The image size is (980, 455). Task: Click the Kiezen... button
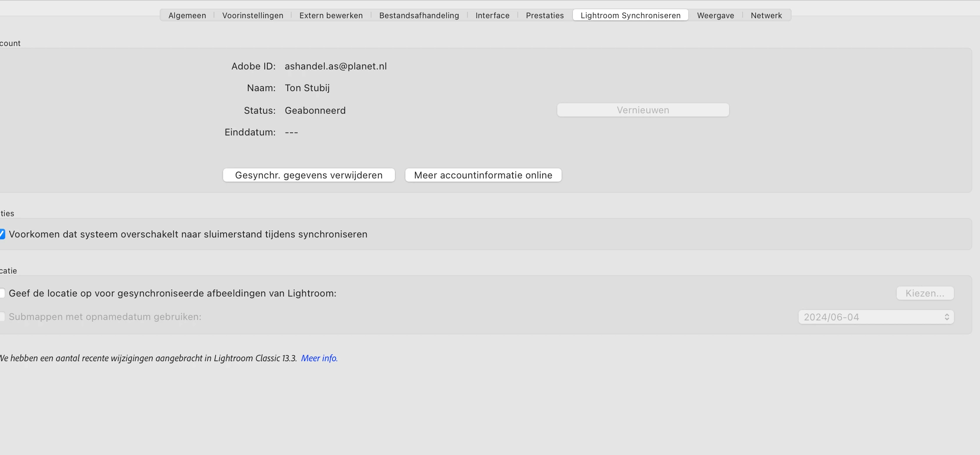pyautogui.click(x=925, y=293)
